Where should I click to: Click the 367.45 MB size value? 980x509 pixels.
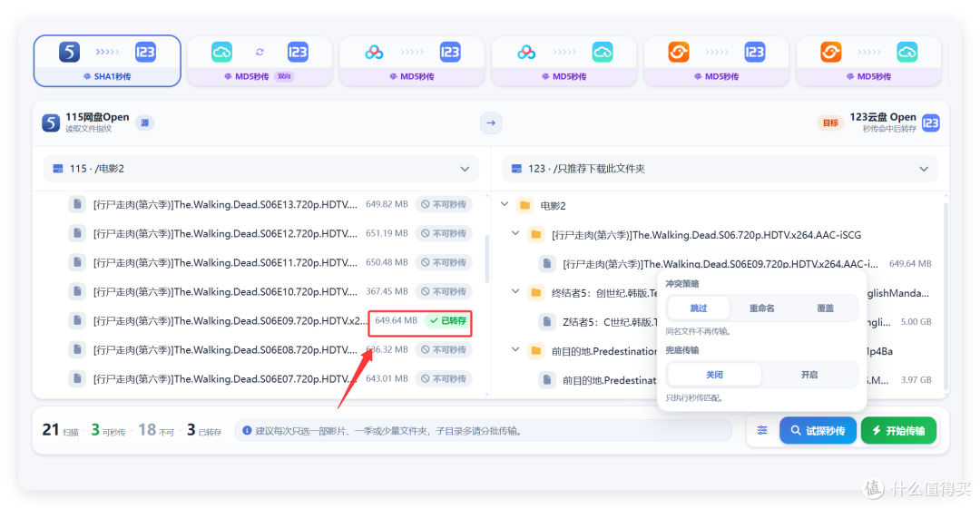click(387, 291)
